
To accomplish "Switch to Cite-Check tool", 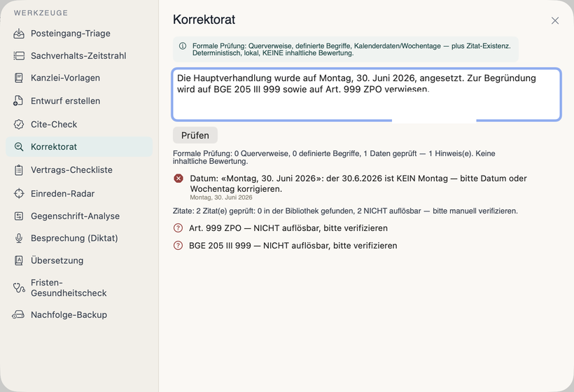I will pyautogui.click(x=79, y=125).
